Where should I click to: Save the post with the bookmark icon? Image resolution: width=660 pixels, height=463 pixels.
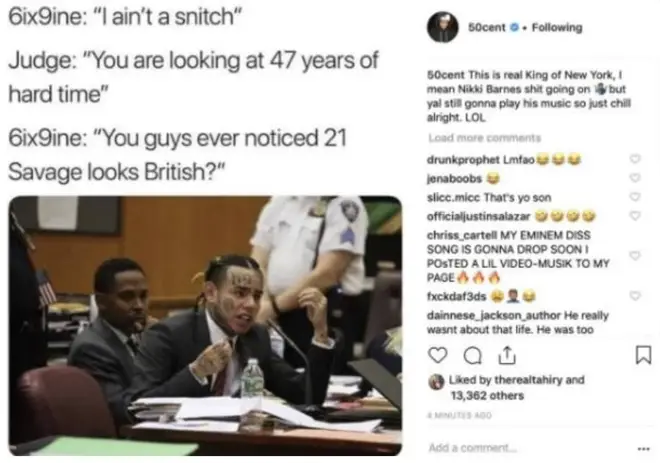[x=643, y=355]
